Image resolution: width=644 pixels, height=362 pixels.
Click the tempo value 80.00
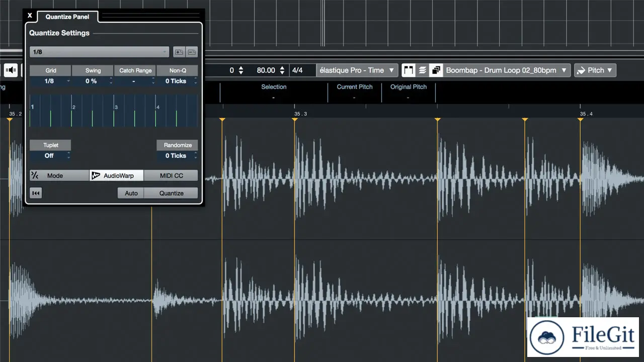[x=266, y=70]
